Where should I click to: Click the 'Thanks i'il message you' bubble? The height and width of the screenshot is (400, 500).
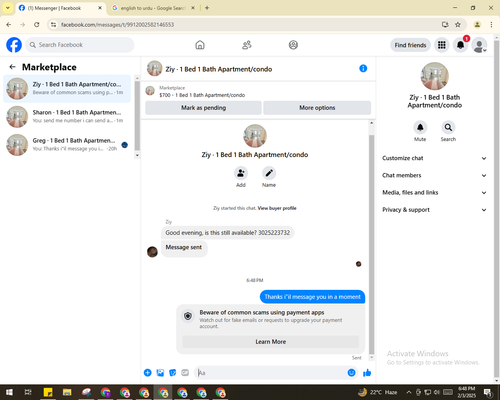(x=312, y=297)
